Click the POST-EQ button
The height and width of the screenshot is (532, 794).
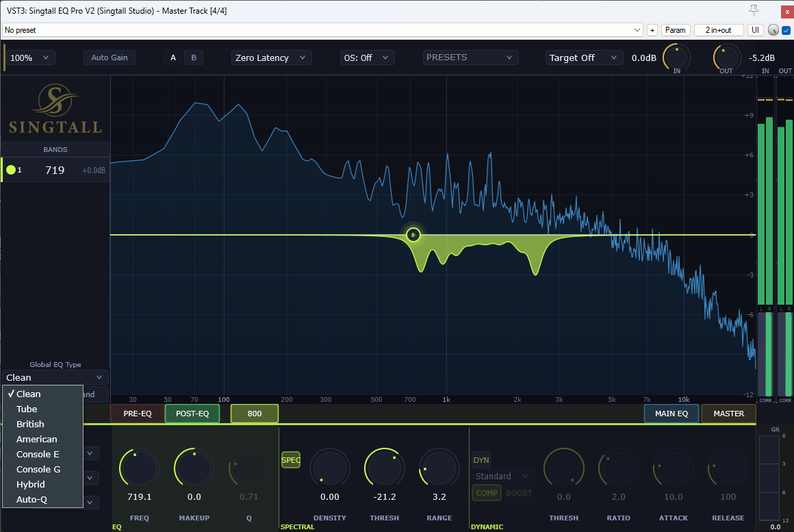(x=192, y=414)
